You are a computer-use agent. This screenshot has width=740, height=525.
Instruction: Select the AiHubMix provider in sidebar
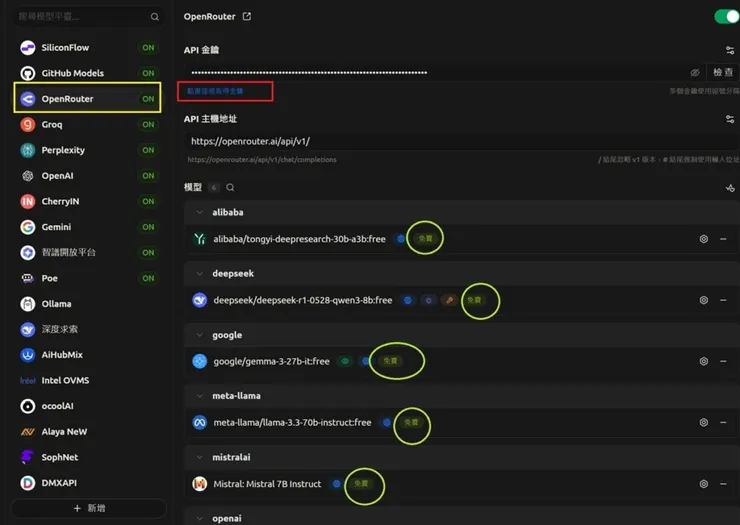[x=88, y=355]
